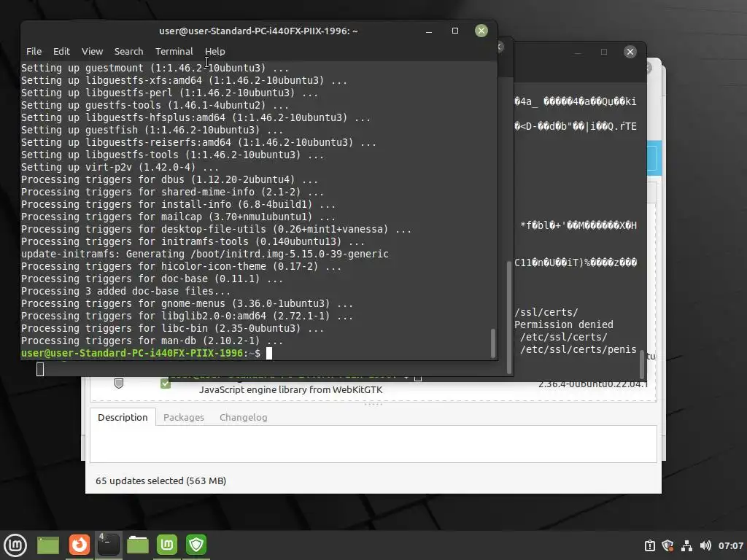Launch Firefox from the taskbar
Viewport: 747px width, 560px height.
tap(79, 545)
